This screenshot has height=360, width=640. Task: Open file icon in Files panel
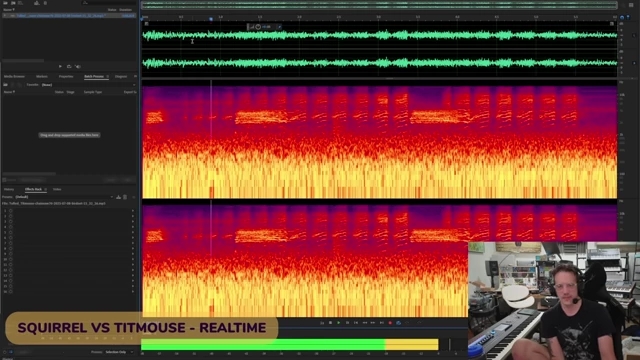[6, 3]
